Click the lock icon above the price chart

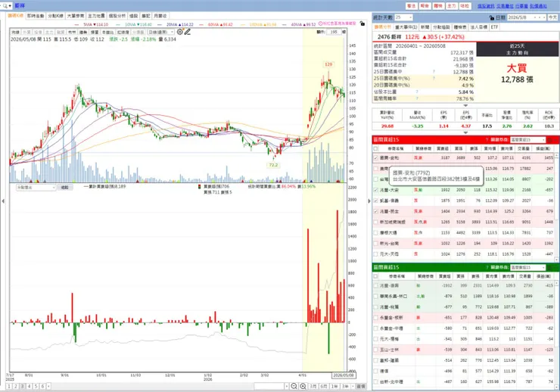pyautogui.click(x=362, y=23)
